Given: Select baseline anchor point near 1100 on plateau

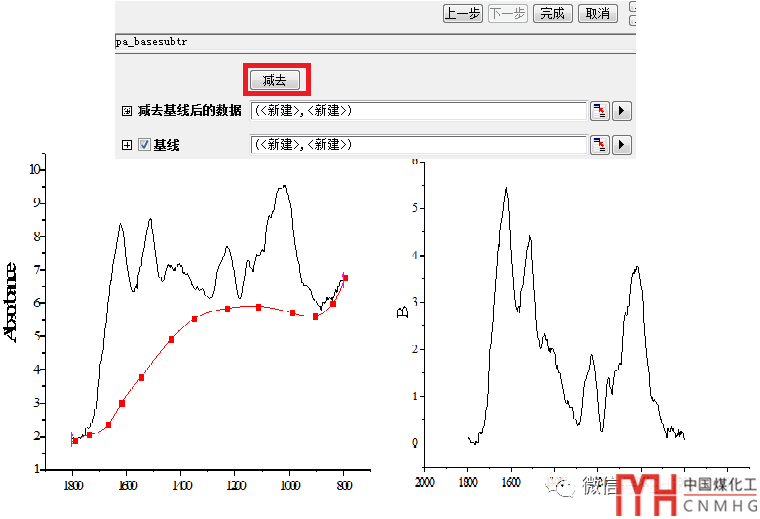Looking at the screenshot, I should click(x=258, y=308).
